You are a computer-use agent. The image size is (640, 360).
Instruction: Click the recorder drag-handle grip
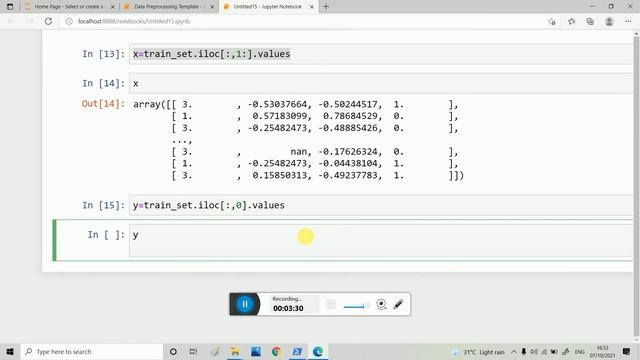click(x=331, y=304)
